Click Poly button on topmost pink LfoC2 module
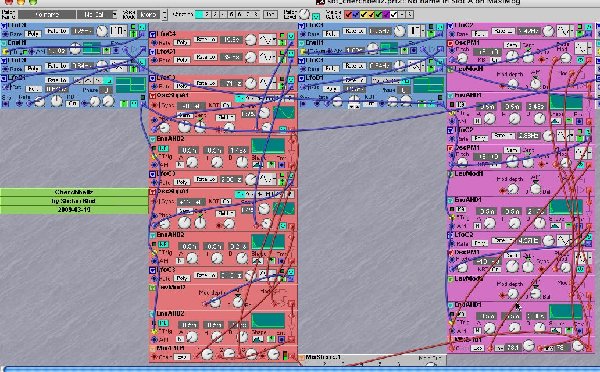The height and width of the screenshot is (372, 600). 479,34
